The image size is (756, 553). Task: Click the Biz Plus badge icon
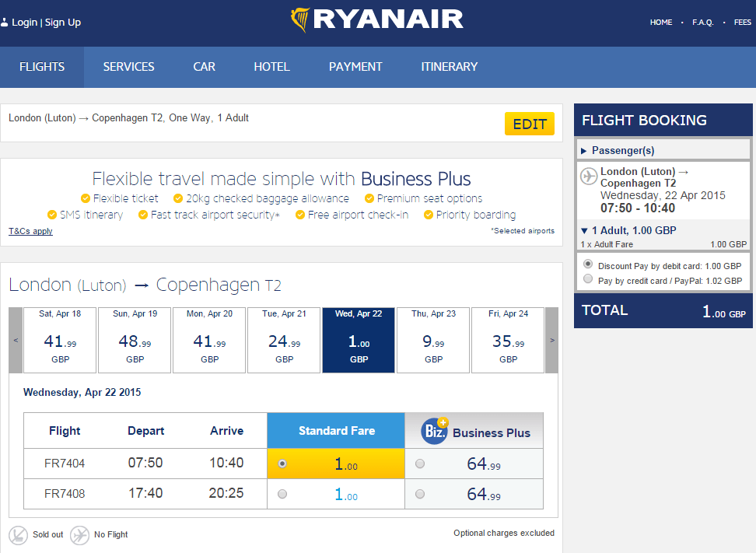(435, 430)
